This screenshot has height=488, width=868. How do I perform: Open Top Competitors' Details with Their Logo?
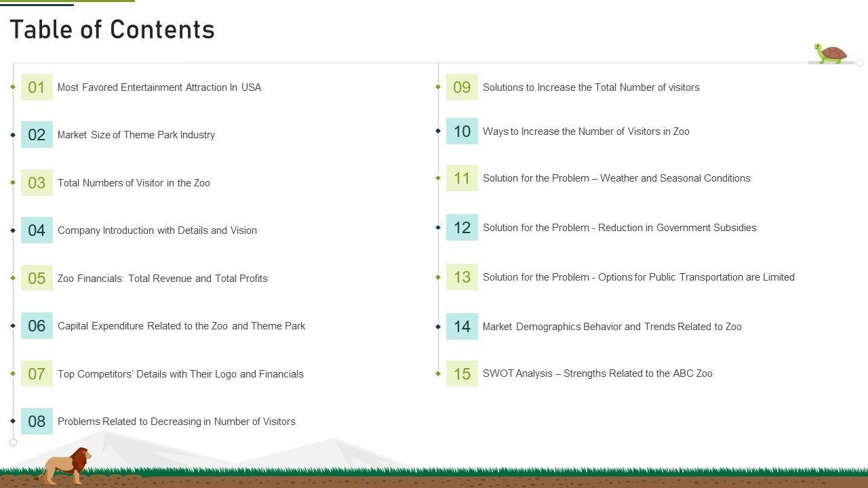pyautogui.click(x=180, y=374)
